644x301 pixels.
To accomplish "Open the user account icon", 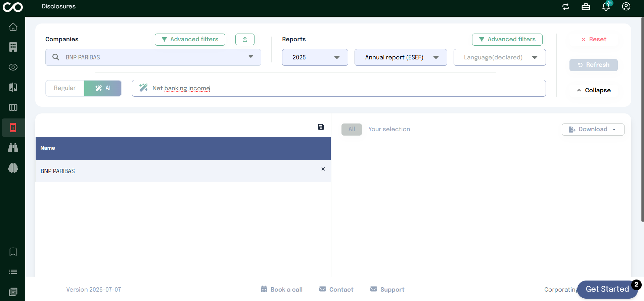I will click(626, 6).
